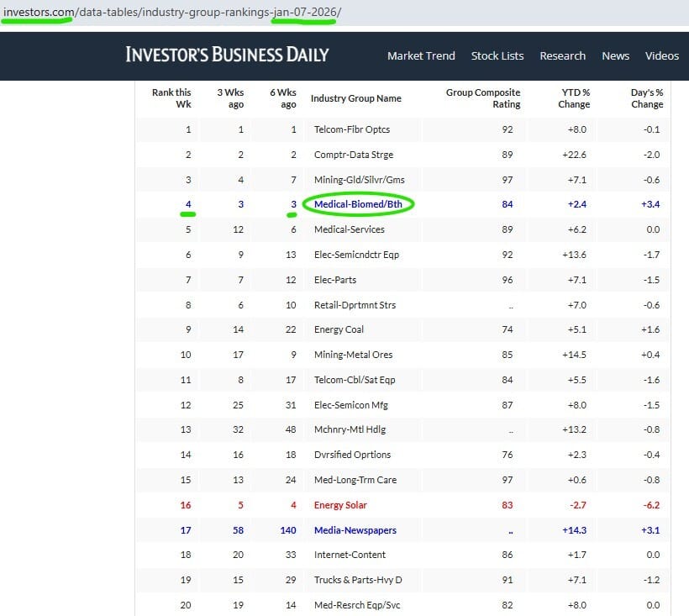Open the Research menu

(x=562, y=55)
